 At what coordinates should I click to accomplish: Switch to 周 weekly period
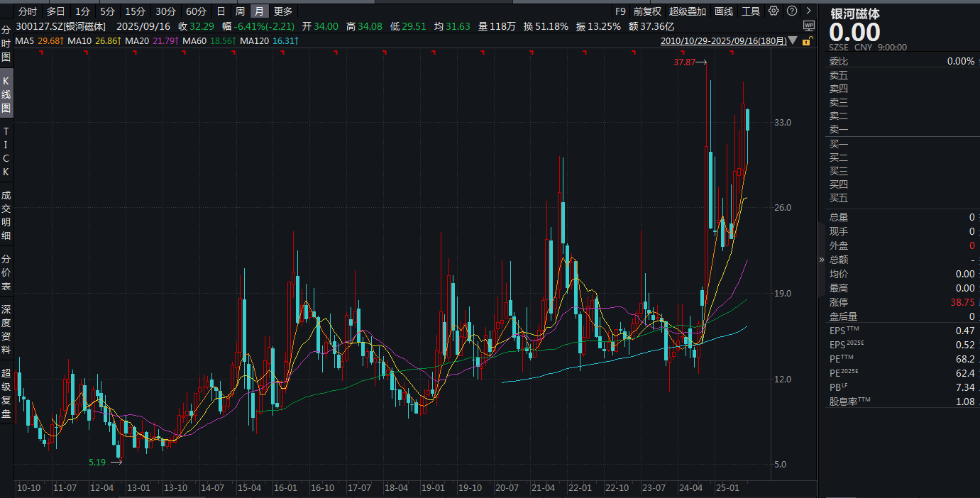coord(240,11)
